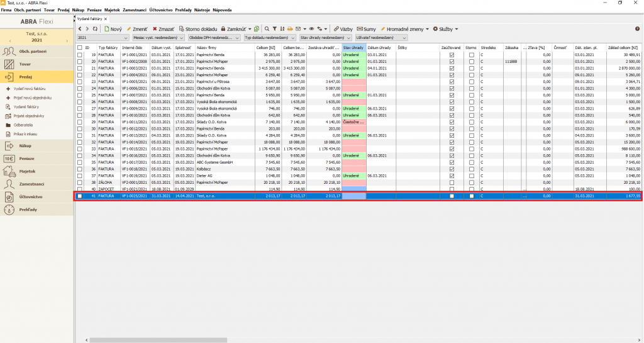Viewport: 644px width, 343px height.
Task: Go forward with the right arrow toolbar icon
Action: 87,29
